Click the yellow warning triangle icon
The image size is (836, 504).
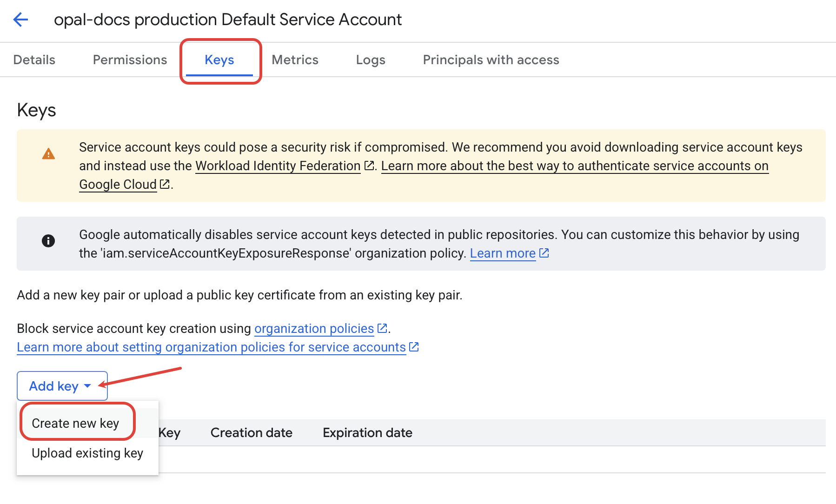48,154
